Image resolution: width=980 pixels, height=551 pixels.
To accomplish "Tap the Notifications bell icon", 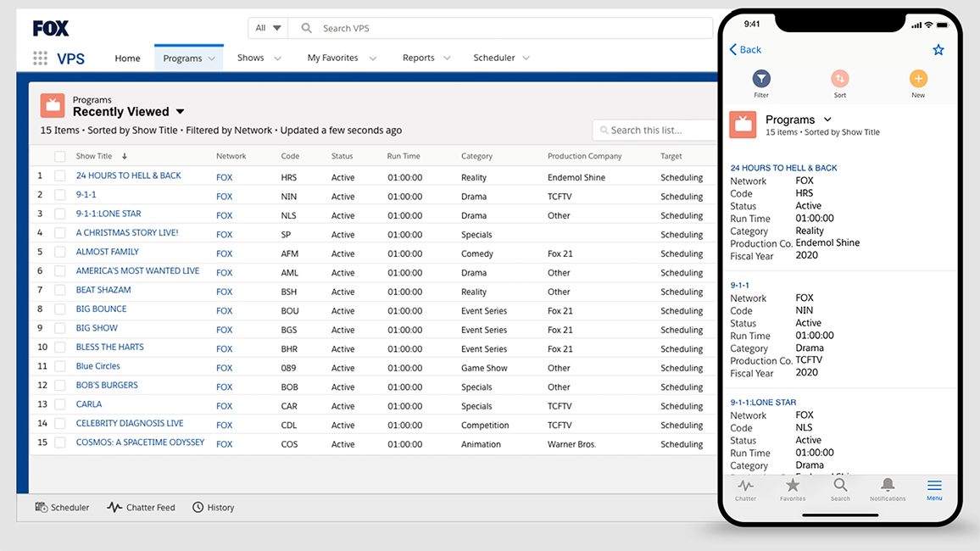I will [888, 486].
